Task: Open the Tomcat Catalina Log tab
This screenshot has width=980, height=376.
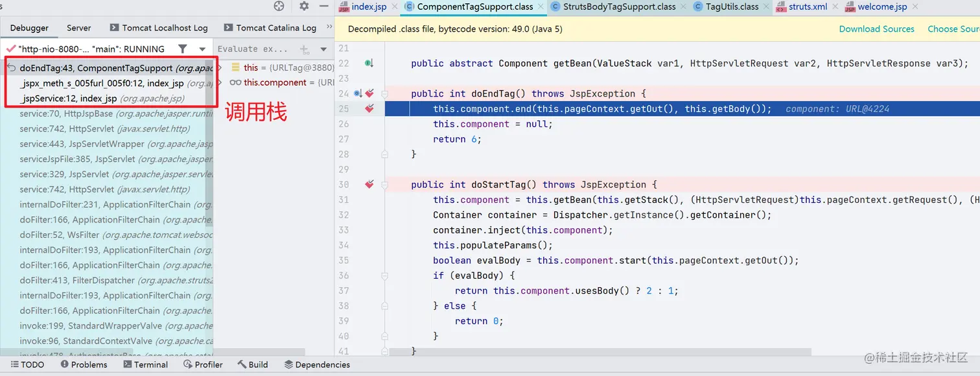Action: coord(270,28)
